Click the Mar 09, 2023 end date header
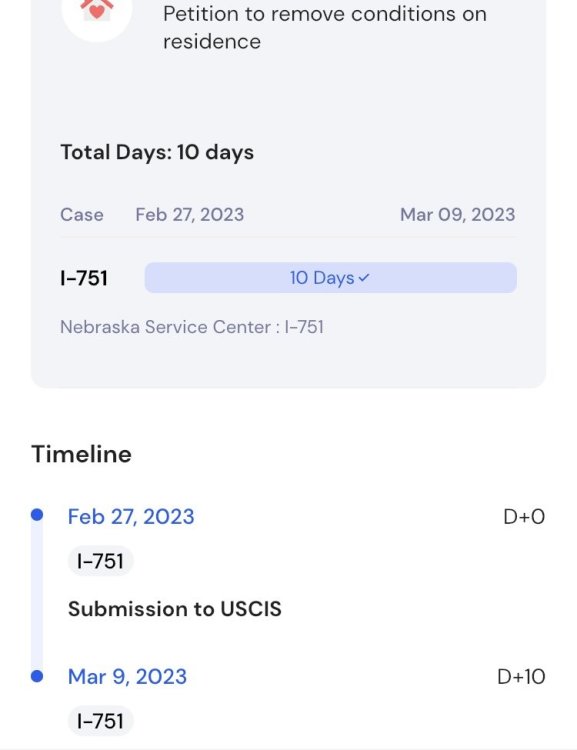Viewport: 577px width, 750px height. pyautogui.click(x=457, y=215)
